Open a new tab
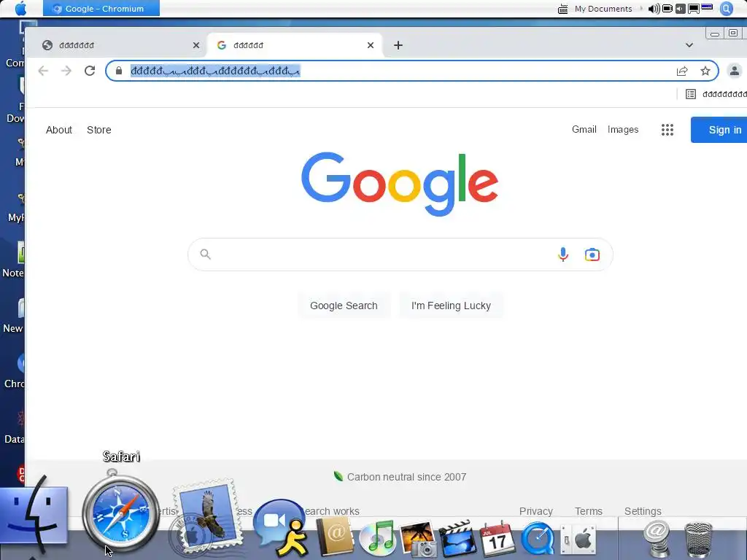This screenshot has height=560, width=747. point(398,45)
